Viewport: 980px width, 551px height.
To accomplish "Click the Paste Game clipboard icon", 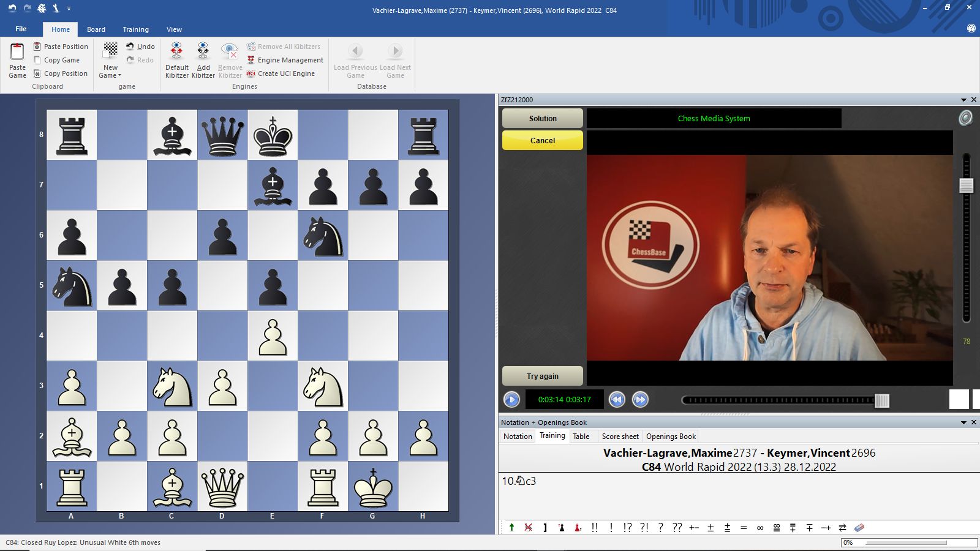I will [17, 53].
